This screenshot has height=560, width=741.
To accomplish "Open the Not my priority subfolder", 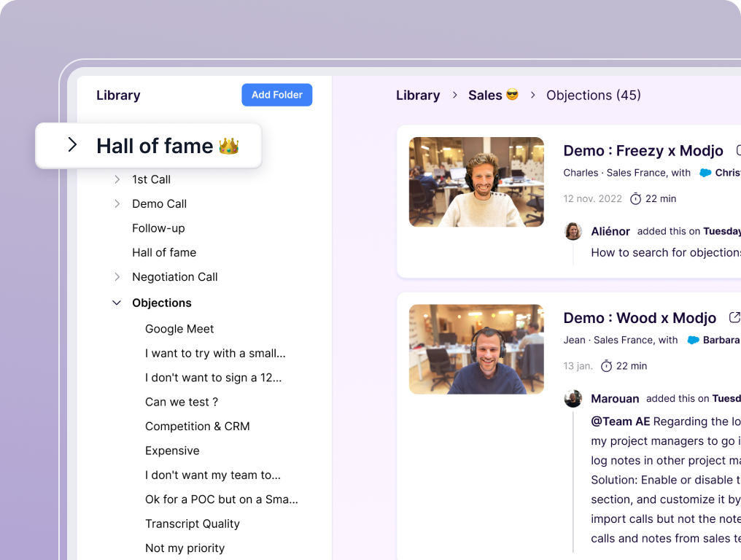I will tap(185, 548).
